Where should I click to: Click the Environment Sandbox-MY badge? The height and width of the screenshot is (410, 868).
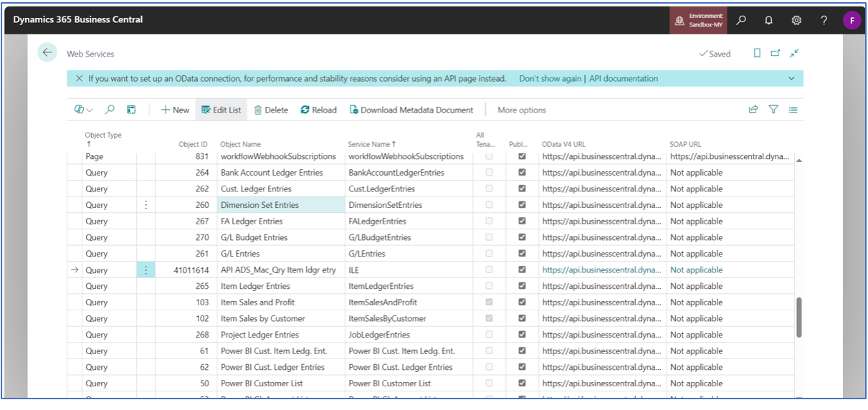(699, 20)
